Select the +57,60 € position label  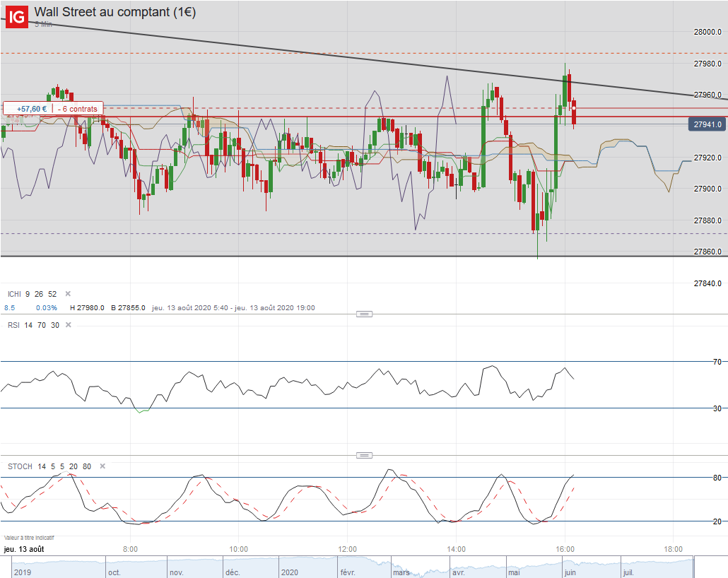tap(32, 109)
